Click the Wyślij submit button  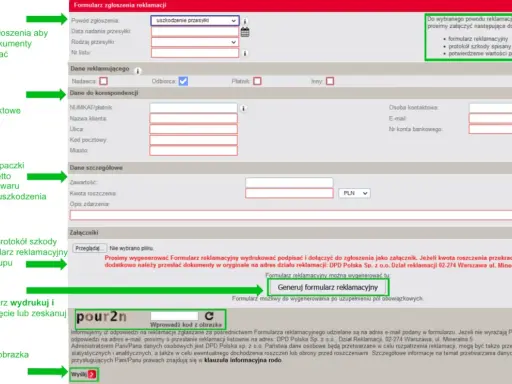(84, 374)
